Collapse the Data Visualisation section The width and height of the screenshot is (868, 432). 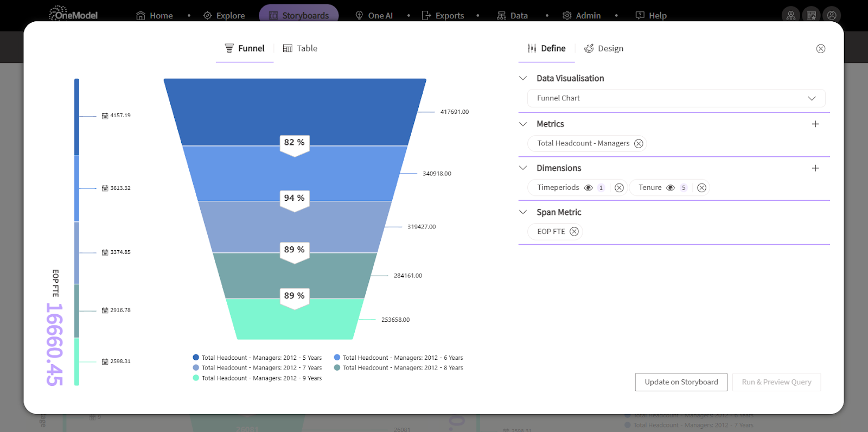coord(523,78)
